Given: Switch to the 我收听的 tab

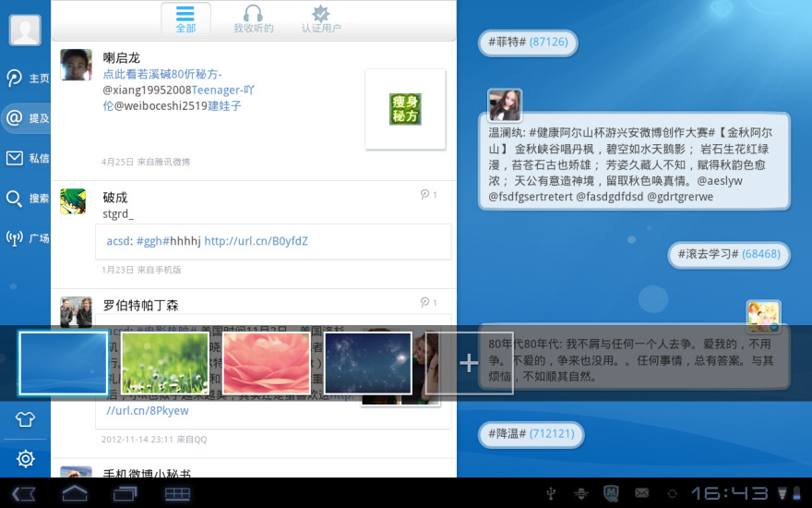Looking at the screenshot, I should click(x=253, y=19).
